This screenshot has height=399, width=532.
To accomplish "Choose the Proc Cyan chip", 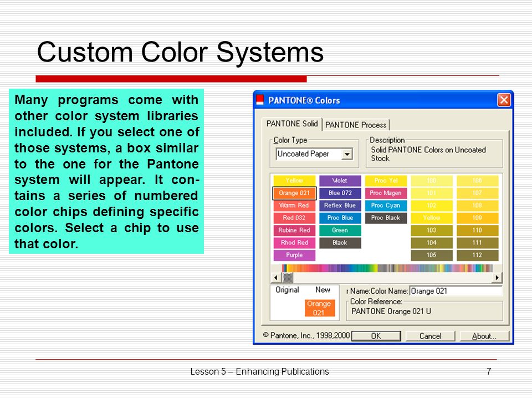I will tap(386, 205).
